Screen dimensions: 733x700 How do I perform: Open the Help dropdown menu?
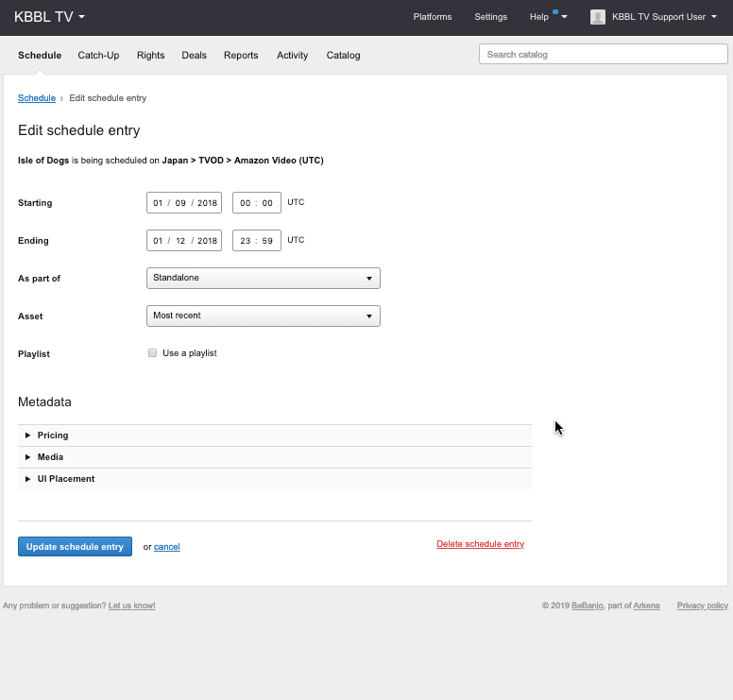pyautogui.click(x=548, y=17)
